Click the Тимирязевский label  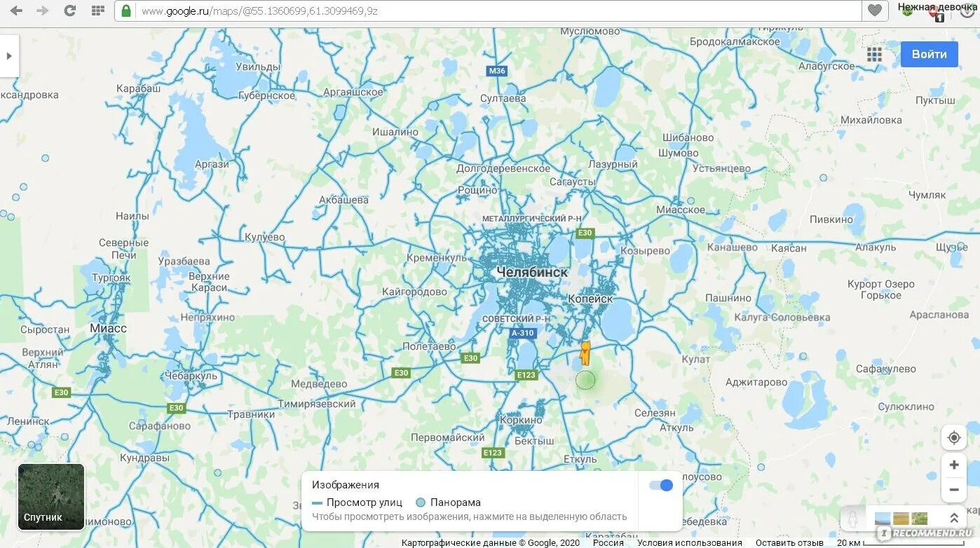click(317, 404)
